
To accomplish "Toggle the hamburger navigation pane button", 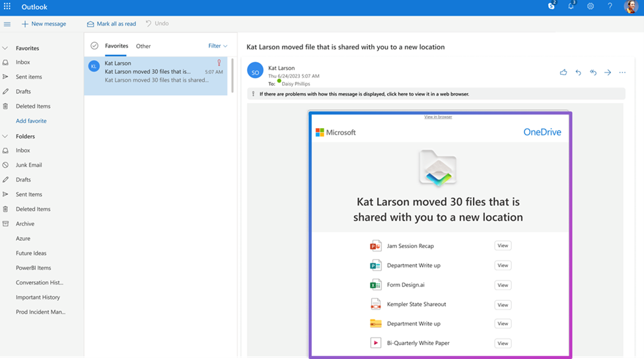I will pyautogui.click(x=7, y=24).
